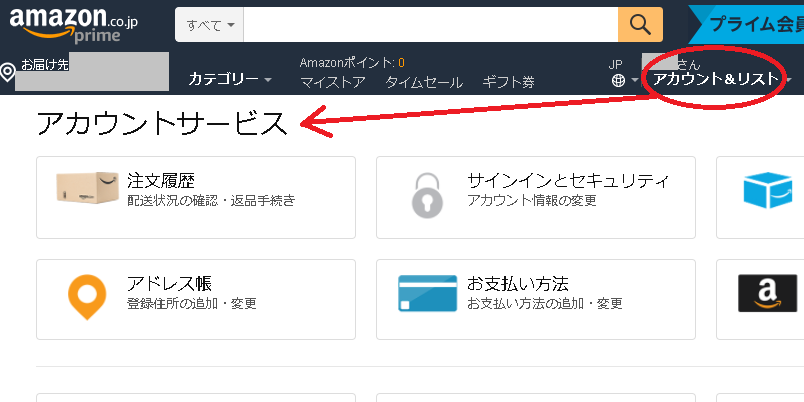Click the blue credit card icon
804x402 pixels.
428,293
